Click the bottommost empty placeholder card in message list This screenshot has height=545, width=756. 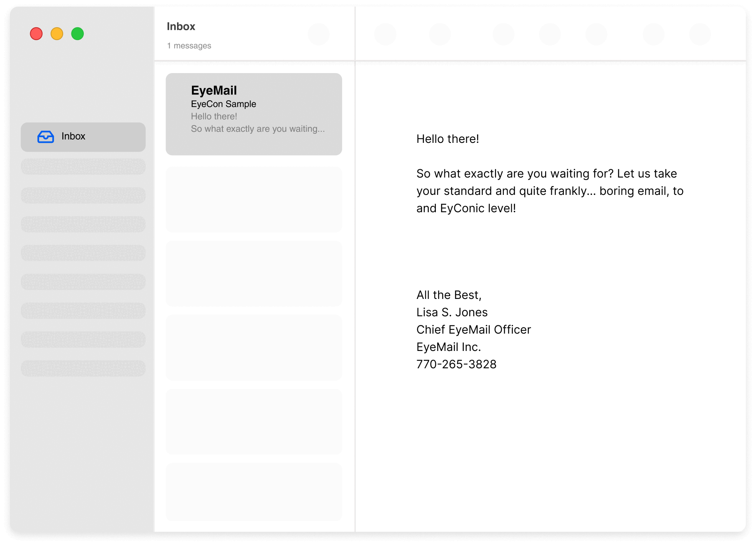click(x=254, y=492)
